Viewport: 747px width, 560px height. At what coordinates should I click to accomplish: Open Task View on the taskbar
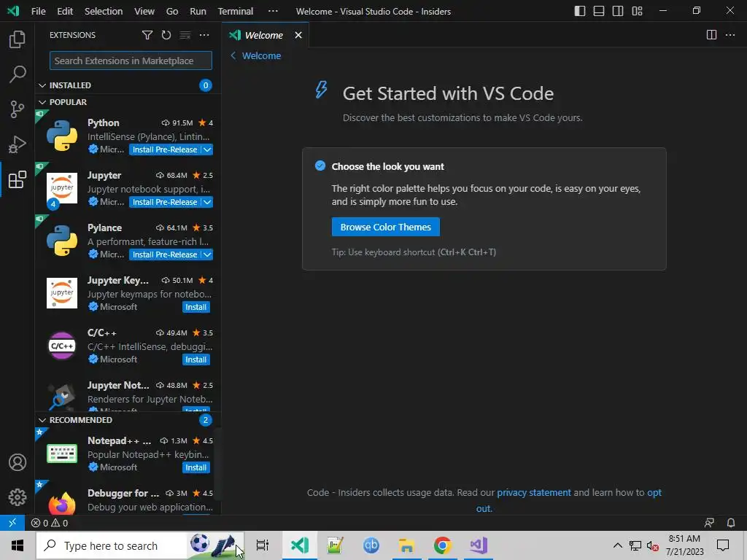point(263,545)
